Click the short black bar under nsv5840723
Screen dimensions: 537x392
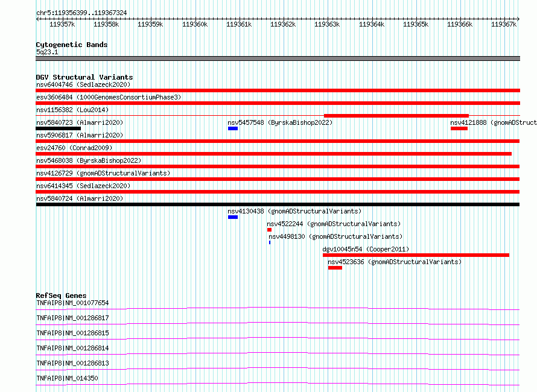[58, 128]
